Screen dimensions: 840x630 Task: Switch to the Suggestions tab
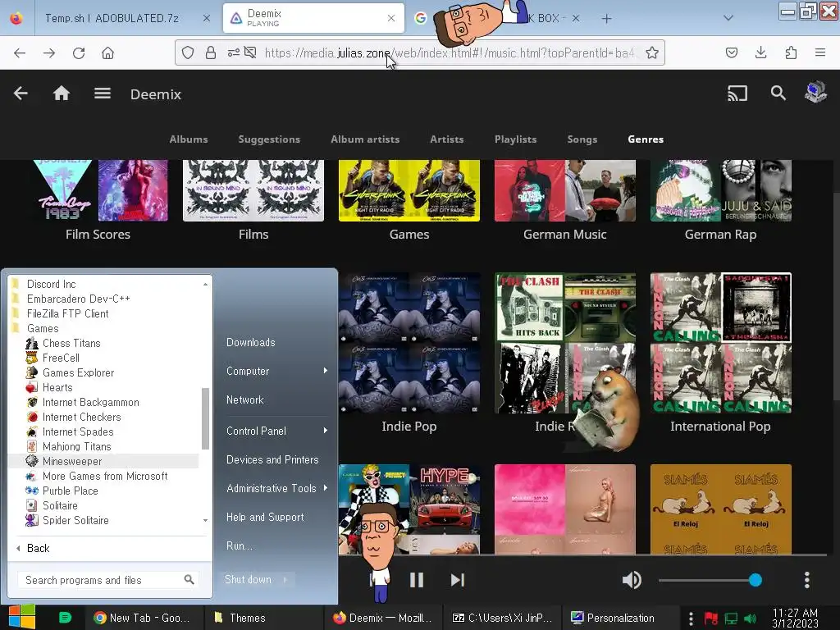click(269, 139)
